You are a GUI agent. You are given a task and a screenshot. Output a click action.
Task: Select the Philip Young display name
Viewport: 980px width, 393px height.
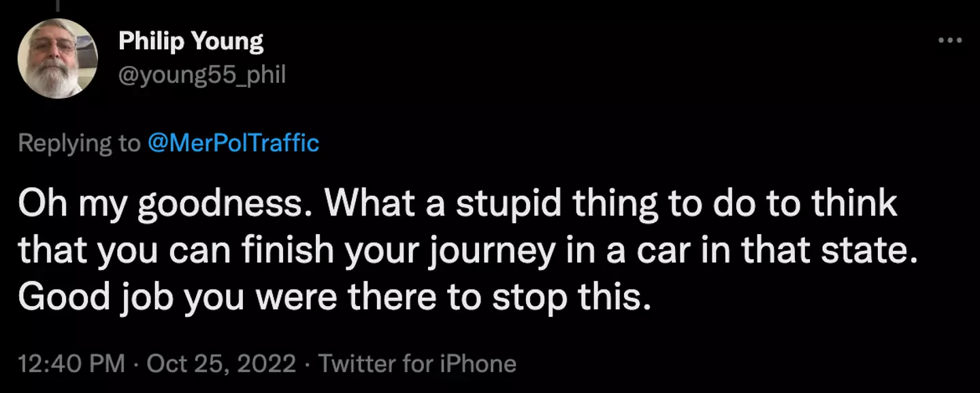[x=191, y=41]
